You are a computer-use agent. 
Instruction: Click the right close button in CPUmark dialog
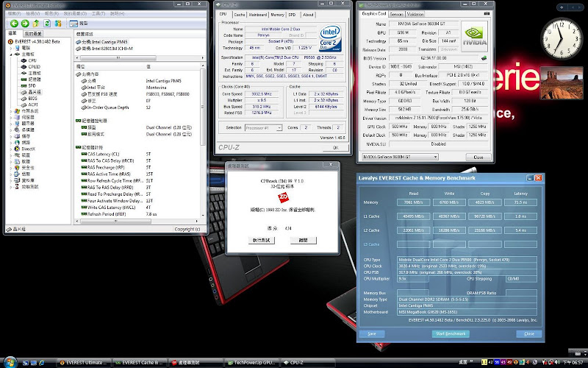[x=303, y=241]
